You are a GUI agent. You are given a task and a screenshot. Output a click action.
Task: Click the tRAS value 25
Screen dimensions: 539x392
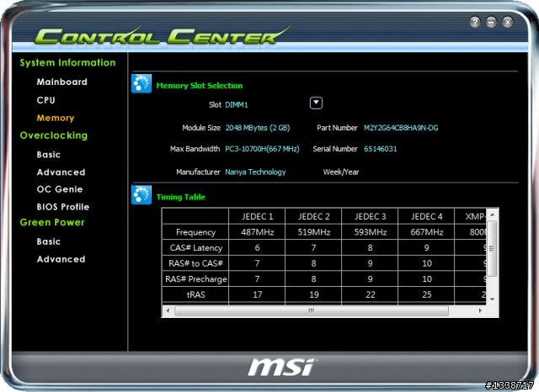coord(426,294)
